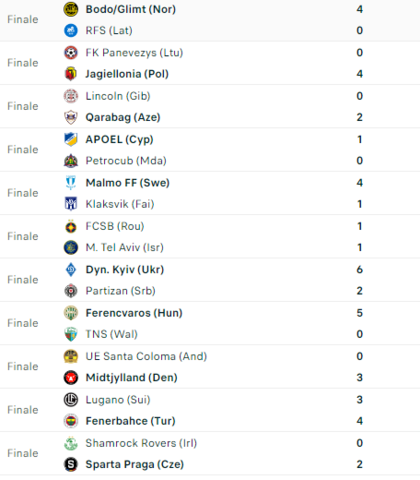Click the Shamrock Rovers (Irl) team name

point(141,443)
